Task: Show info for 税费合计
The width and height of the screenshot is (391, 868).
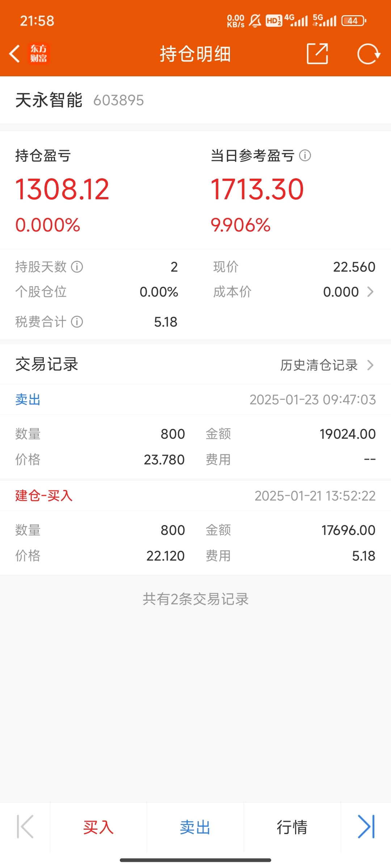Action: (x=77, y=322)
